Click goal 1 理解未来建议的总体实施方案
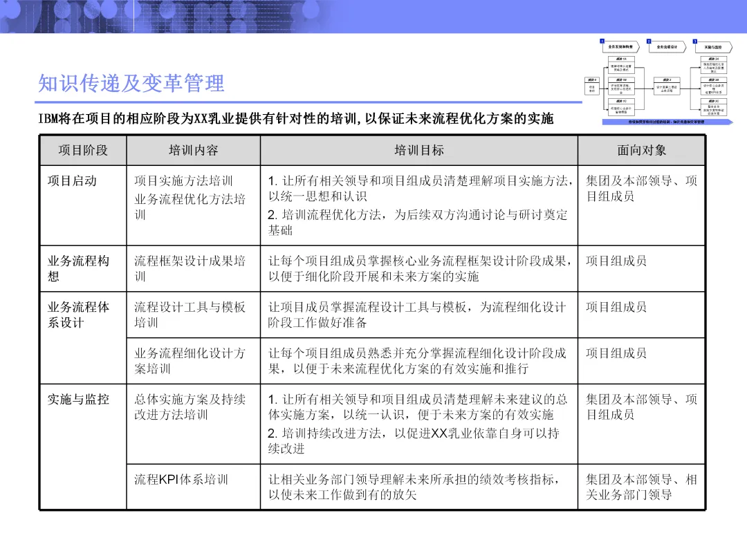The image size is (747, 560). 417,407
